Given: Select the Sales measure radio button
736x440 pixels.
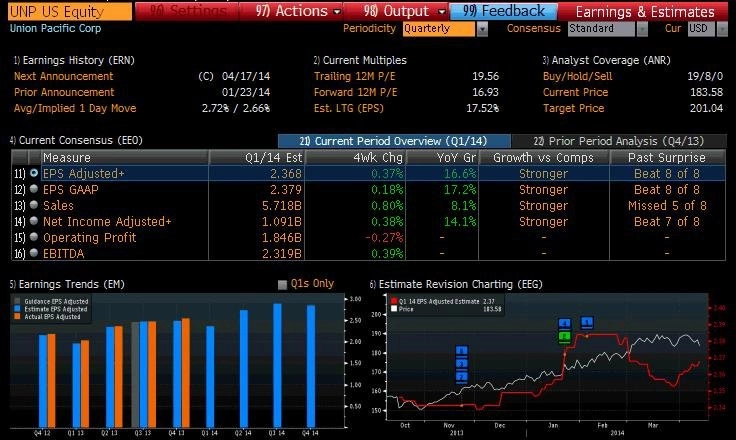Looking at the screenshot, I should pyautogui.click(x=34, y=205).
